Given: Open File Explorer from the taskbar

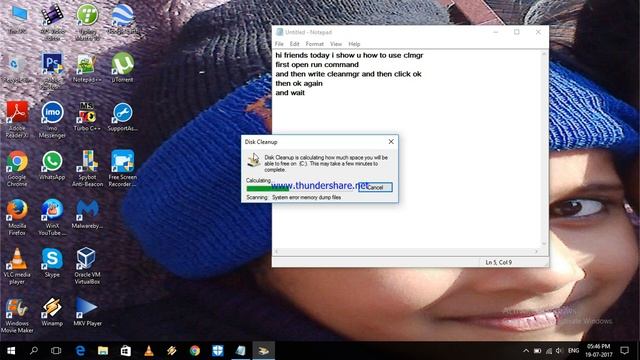Looking at the screenshot, I should [103, 351].
